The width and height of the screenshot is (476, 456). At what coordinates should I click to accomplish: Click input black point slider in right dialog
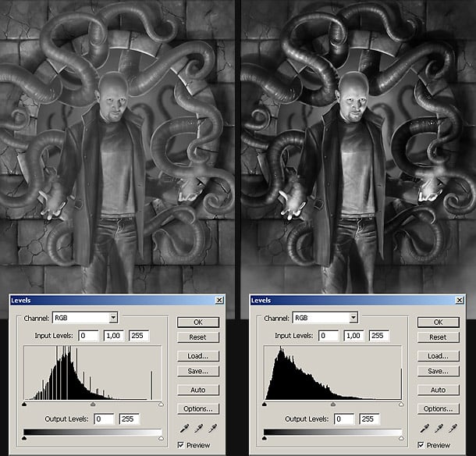click(265, 404)
